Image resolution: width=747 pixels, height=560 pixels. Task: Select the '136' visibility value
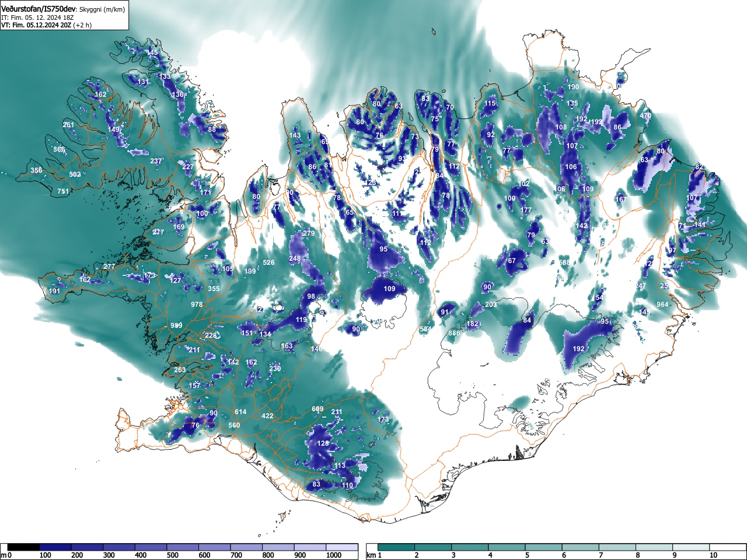[x=177, y=94]
